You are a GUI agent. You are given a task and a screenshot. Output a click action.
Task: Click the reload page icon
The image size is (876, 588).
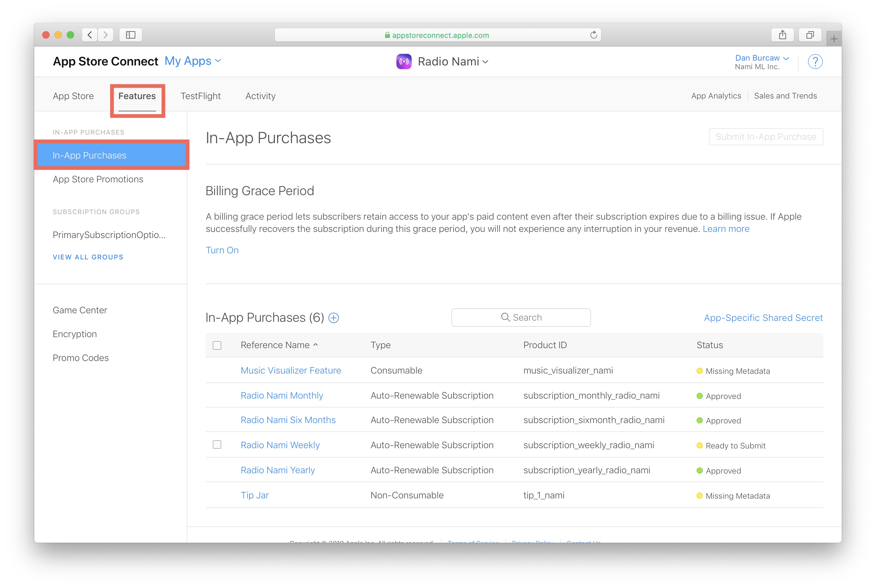coord(593,35)
